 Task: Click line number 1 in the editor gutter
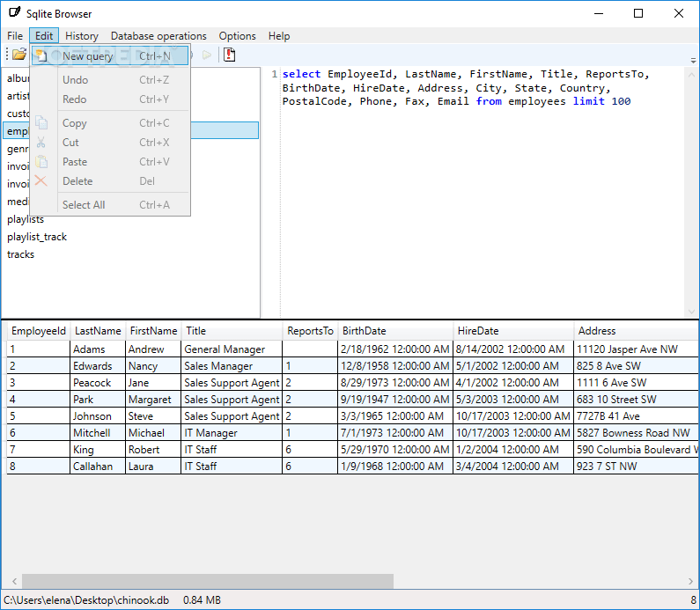(274, 74)
